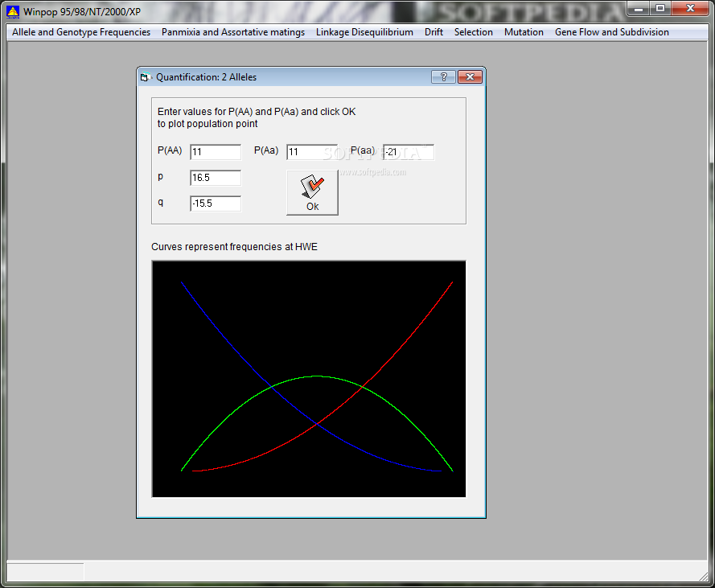Close the Quantification: 2 Alleles dialog

[x=470, y=77]
